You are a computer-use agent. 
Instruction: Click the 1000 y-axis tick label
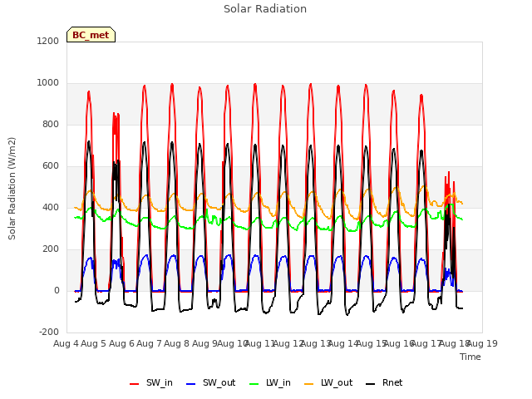click(48, 83)
